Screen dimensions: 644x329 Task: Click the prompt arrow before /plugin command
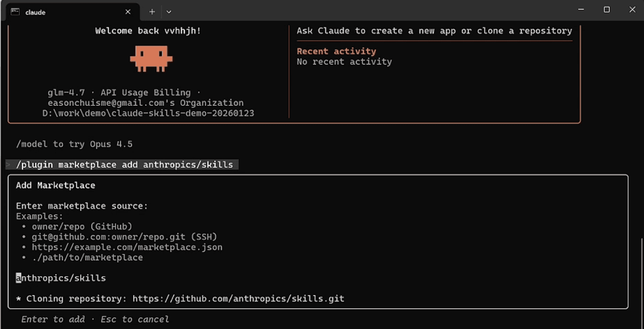[x=8, y=164]
